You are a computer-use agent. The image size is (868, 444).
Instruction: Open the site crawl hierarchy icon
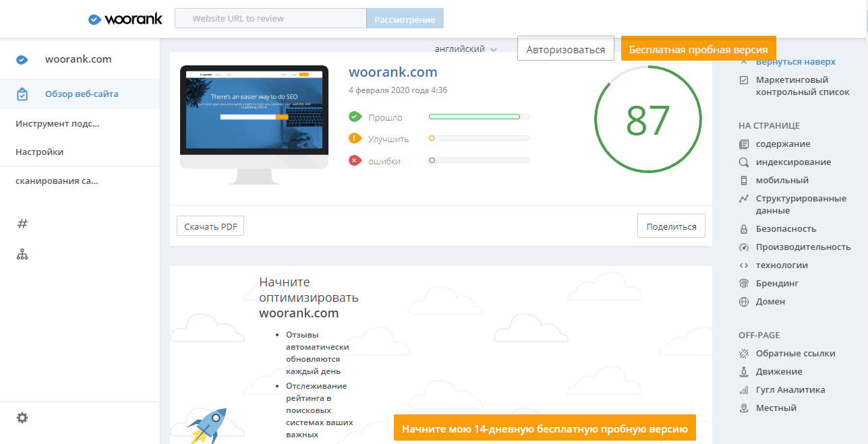point(22,255)
